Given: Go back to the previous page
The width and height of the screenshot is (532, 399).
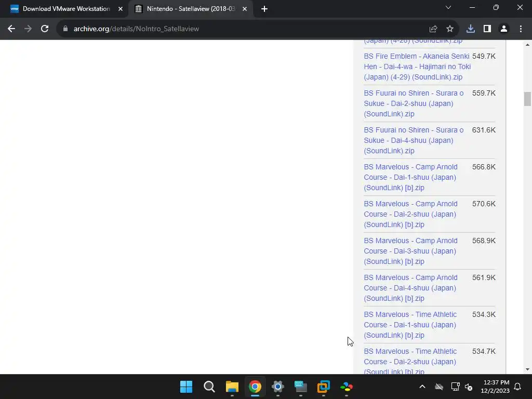Looking at the screenshot, I should [11, 29].
